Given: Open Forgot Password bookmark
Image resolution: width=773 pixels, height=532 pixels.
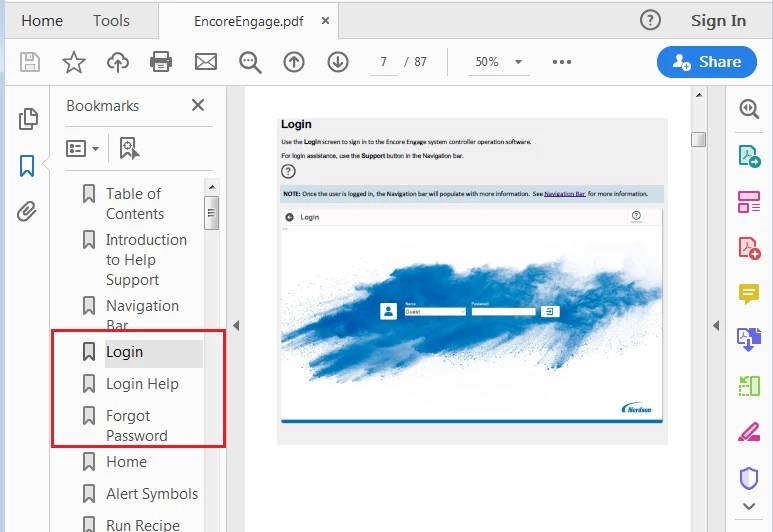Looking at the screenshot, I should [137, 426].
